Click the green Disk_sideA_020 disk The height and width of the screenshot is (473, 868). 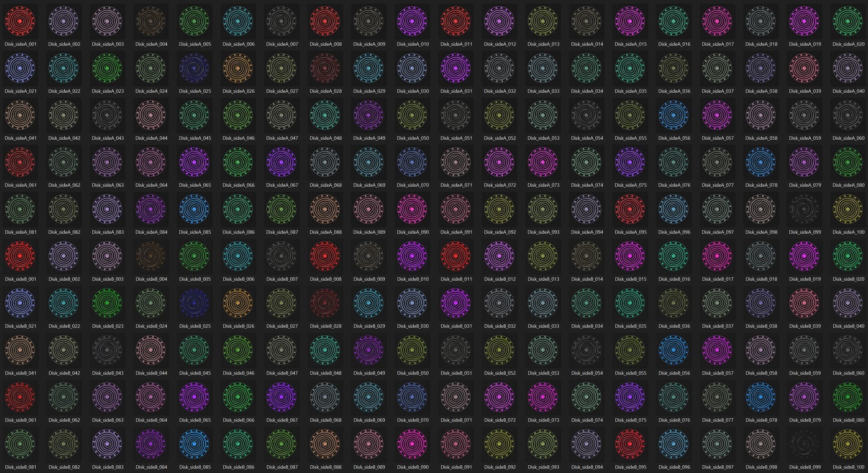point(848,21)
